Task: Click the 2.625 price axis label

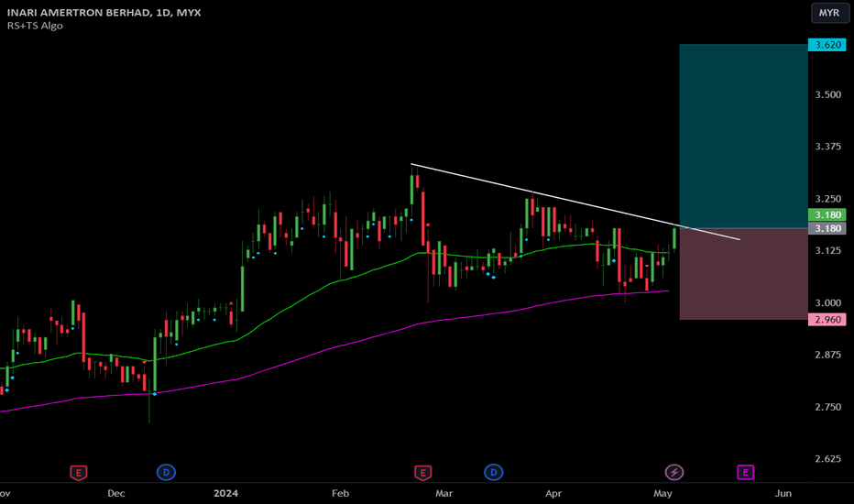Action: coord(827,459)
